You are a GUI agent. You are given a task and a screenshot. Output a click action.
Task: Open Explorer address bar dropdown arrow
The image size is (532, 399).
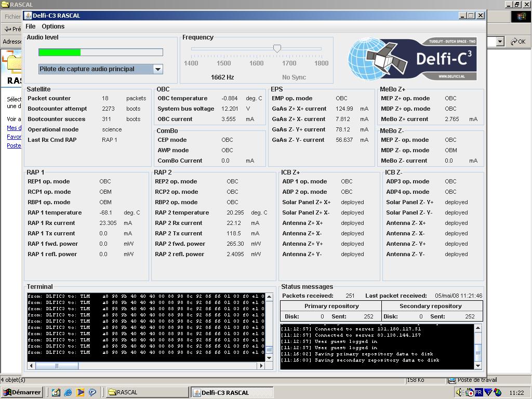[x=500, y=42]
